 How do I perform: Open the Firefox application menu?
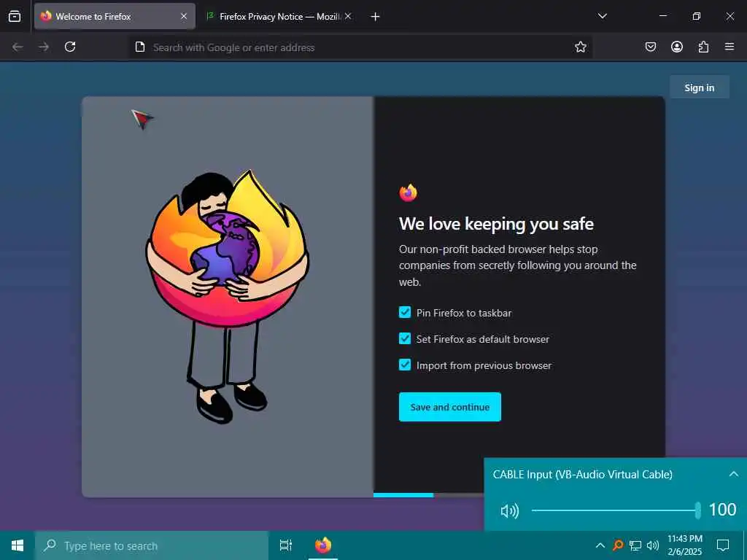point(729,47)
